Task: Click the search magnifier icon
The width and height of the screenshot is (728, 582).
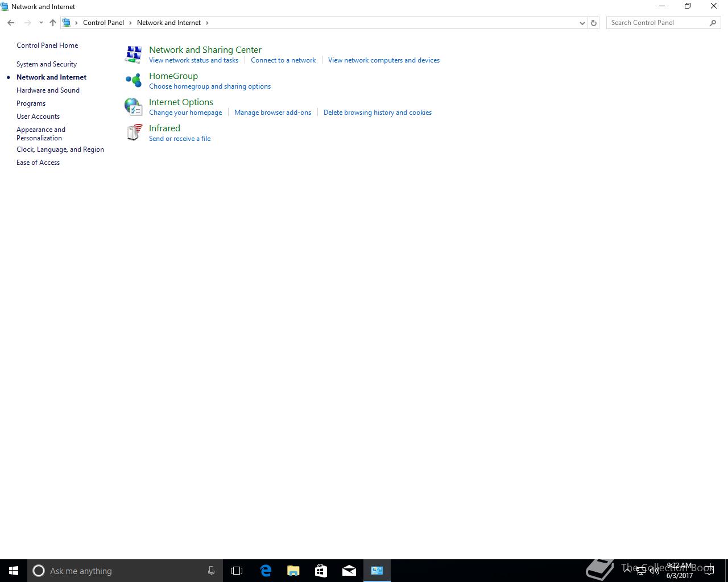Action: [713, 23]
